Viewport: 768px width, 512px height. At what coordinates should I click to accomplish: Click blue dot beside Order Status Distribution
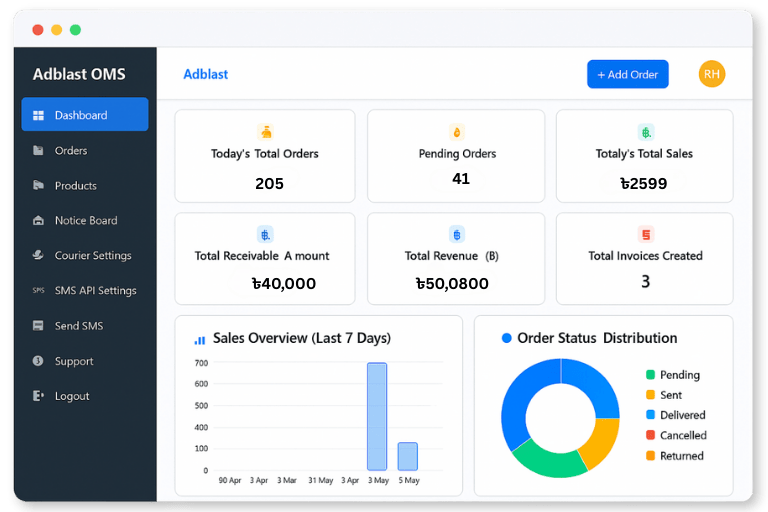click(x=506, y=338)
